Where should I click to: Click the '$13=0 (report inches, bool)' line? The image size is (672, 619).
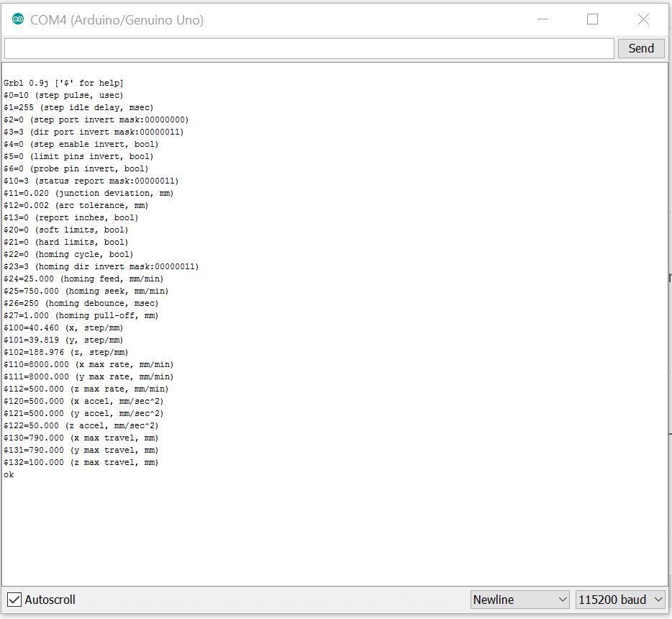pos(71,217)
